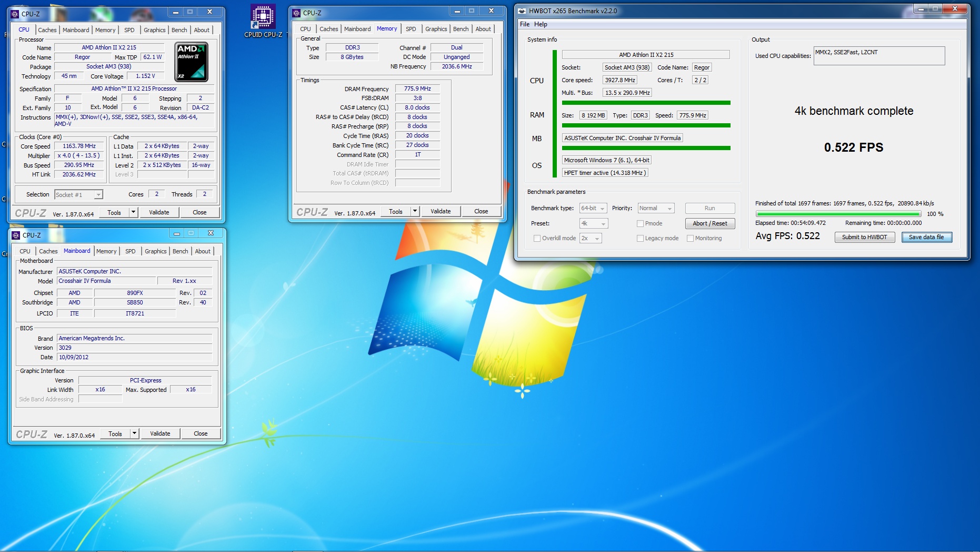This screenshot has width=980, height=552.
Task: Switch to the Bench tab in the CPU window
Action: 179,30
